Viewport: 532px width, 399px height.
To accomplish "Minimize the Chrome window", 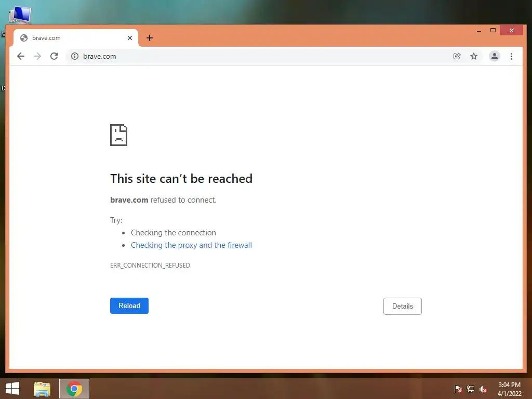I will pos(478,31).
